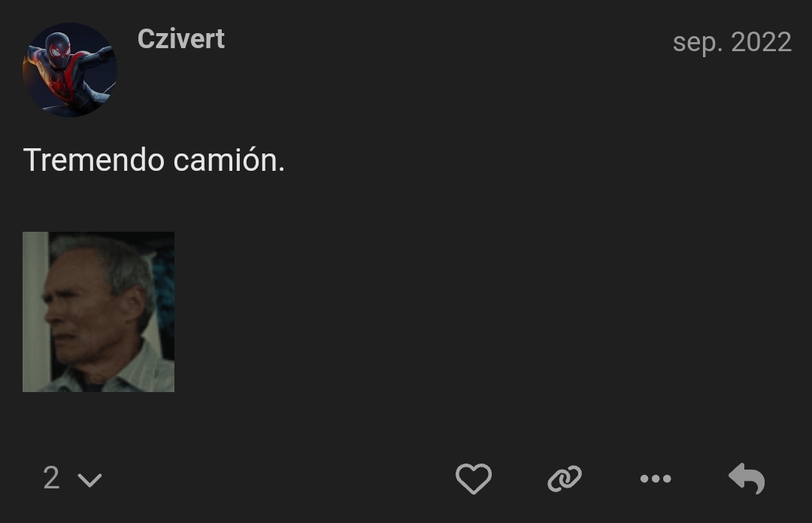
Task: Show more post actions via ellipsis
Action: [x=656, y=479]
